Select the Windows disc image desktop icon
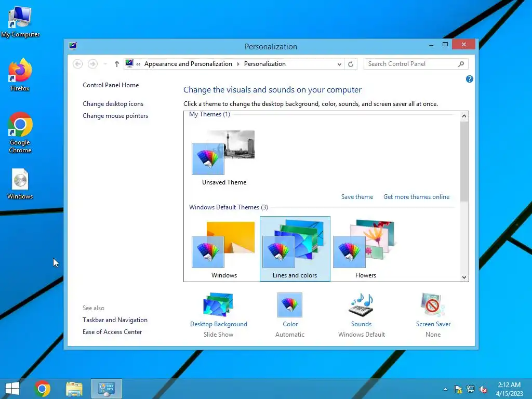Viewport: 532px width, 399px height. click(20, 184)
